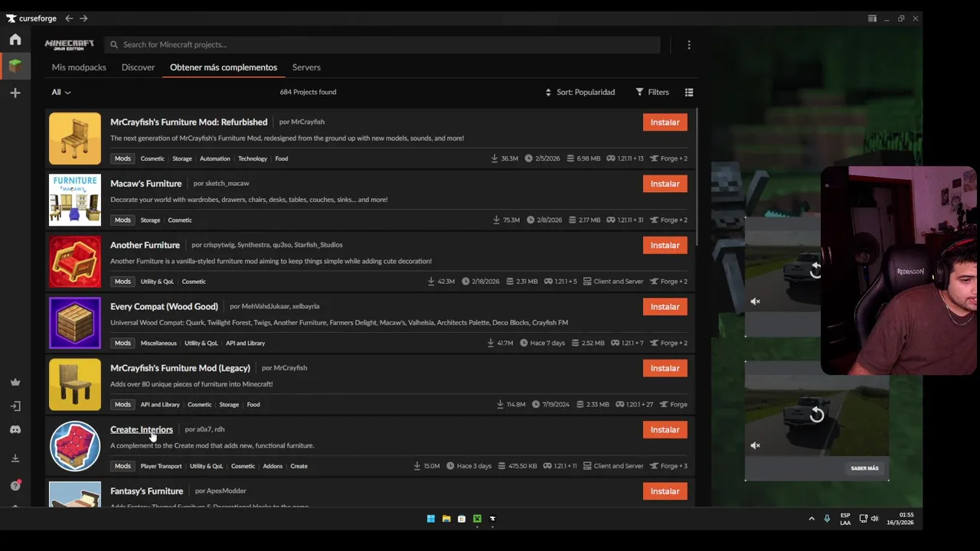Click the sign-in arrow icon in sidebar

click(15, 406)
